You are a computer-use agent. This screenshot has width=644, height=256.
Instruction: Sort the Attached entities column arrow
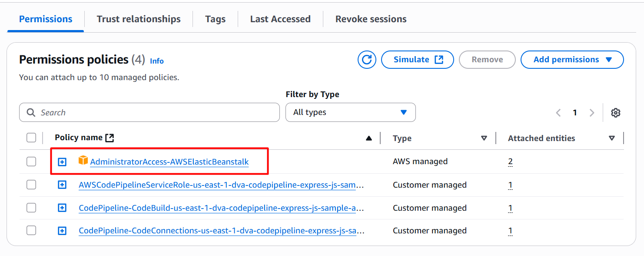point(612,138)
